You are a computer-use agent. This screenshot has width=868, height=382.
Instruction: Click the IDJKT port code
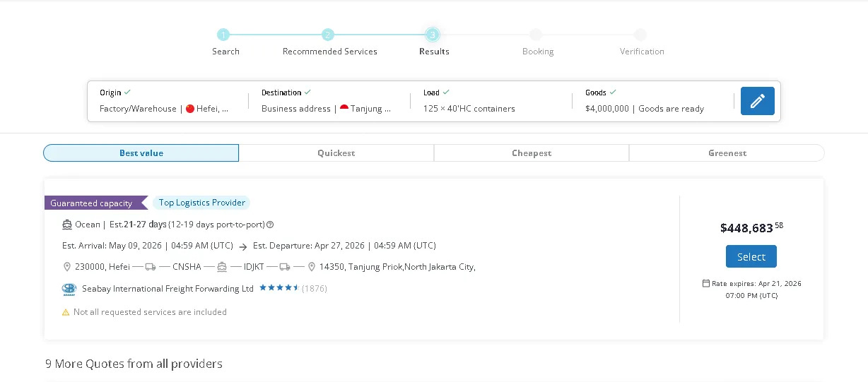pyautogui.click(x=253, y=267)
